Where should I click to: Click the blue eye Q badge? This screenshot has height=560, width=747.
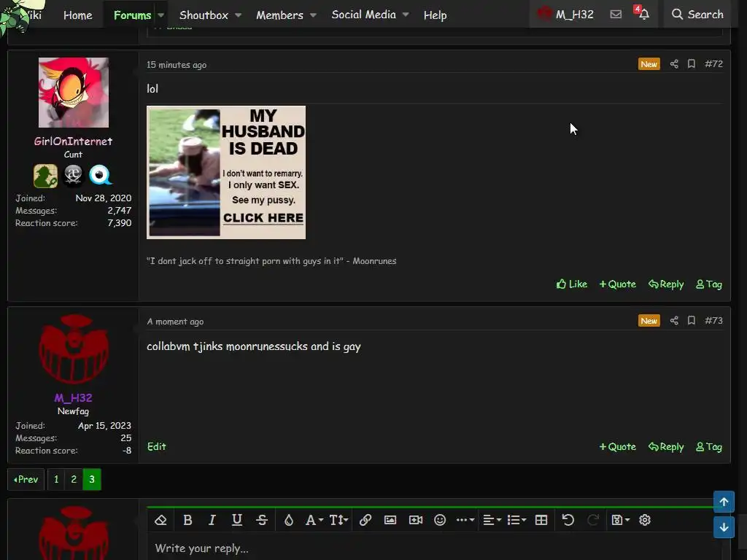pos(100,175)
